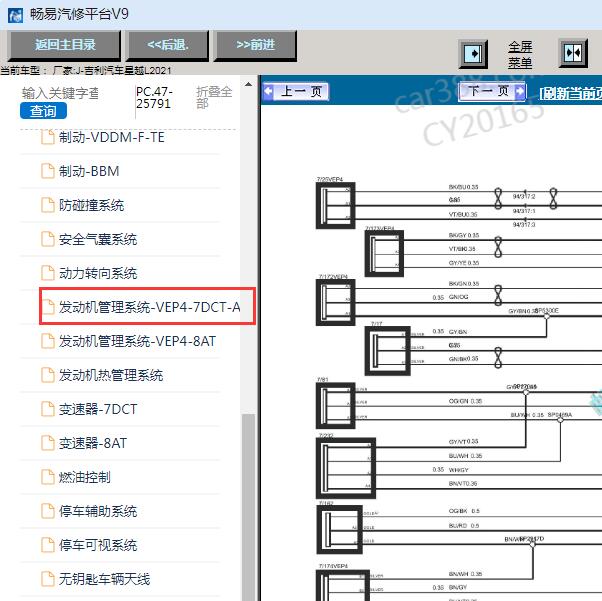Image resolution: width=602 pixels, height=601 pixels.
Task: Click the 94/317:2 connector label
Action: pyautogui.click(x=524, y=197)
